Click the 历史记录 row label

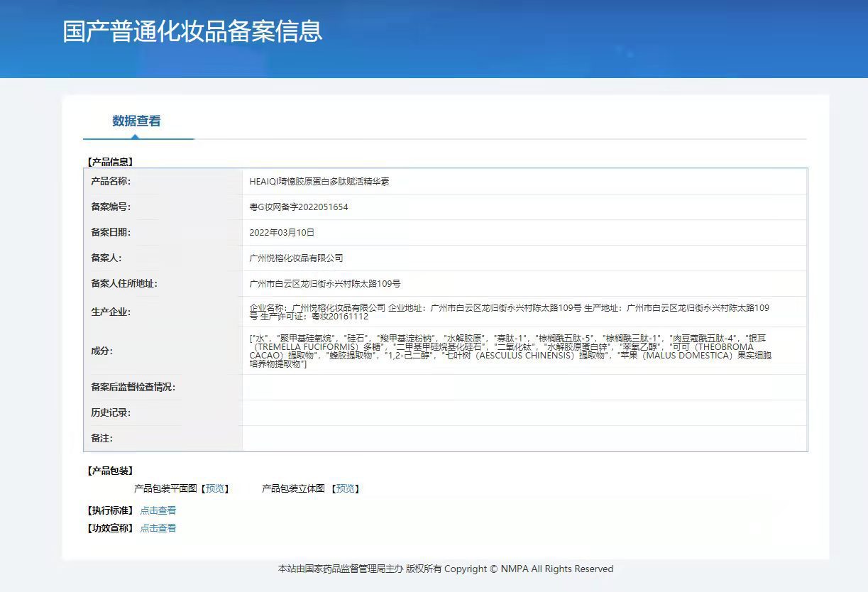[x=111, y=412]
